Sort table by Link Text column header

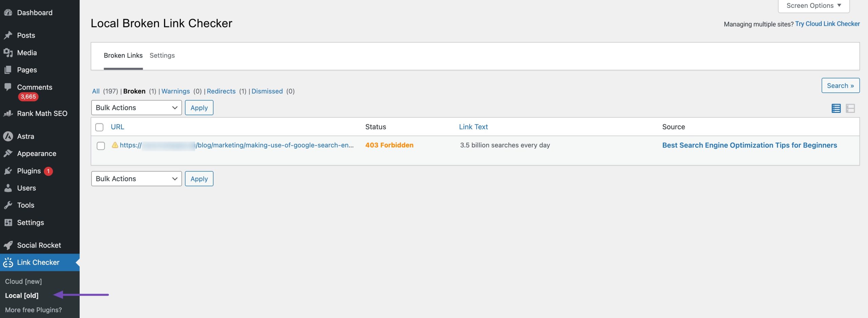coord(473,127)
